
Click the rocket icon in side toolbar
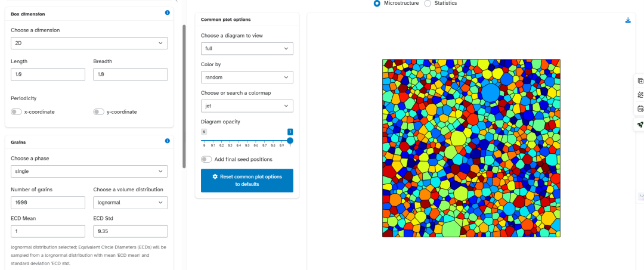pos(640,125)
